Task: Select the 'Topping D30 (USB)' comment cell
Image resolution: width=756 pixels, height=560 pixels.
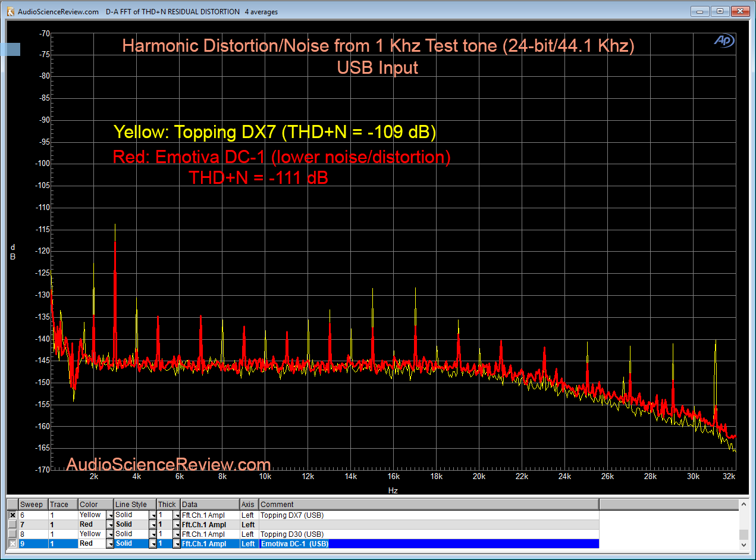Action: pyautogui.click(x=429, y=534)
